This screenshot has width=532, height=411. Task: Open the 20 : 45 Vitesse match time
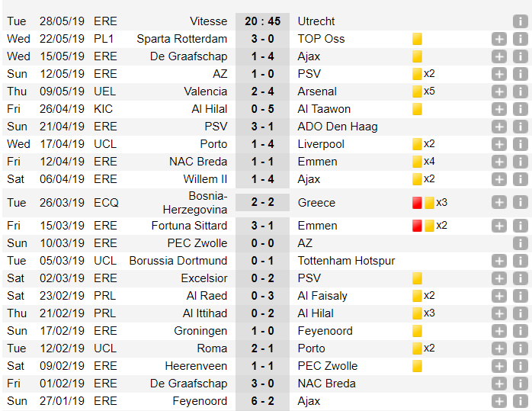tap(262, 21)
